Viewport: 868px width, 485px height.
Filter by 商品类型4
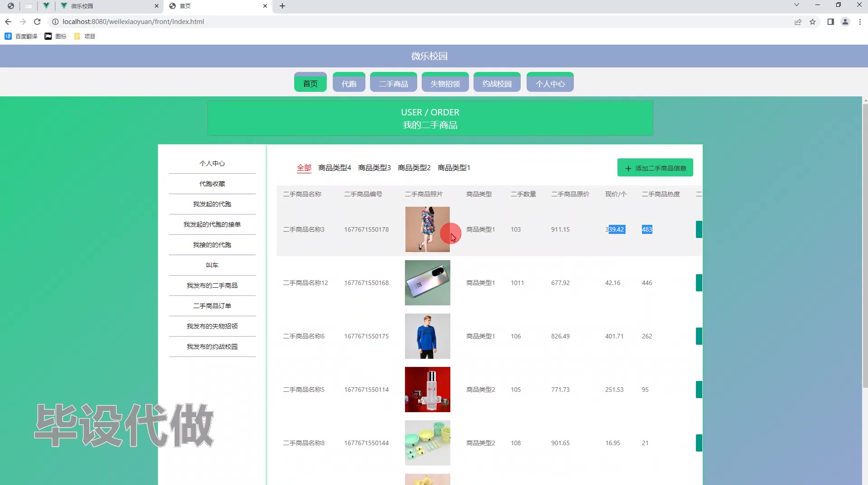(335, 168)
